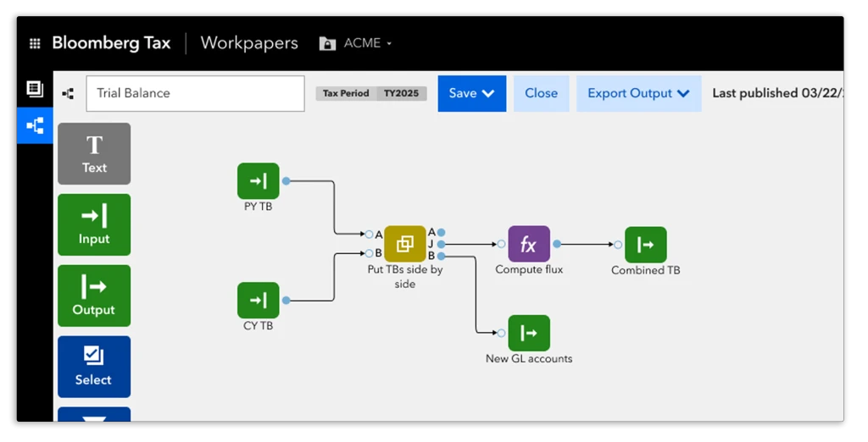868x442 pixels.
Task: Click the workflow icon beside name field
Action: coord(69,93)
